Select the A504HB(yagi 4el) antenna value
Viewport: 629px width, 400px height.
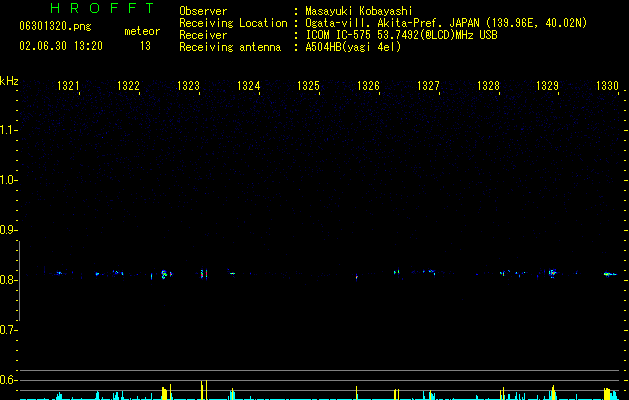(x=353, y=47)
